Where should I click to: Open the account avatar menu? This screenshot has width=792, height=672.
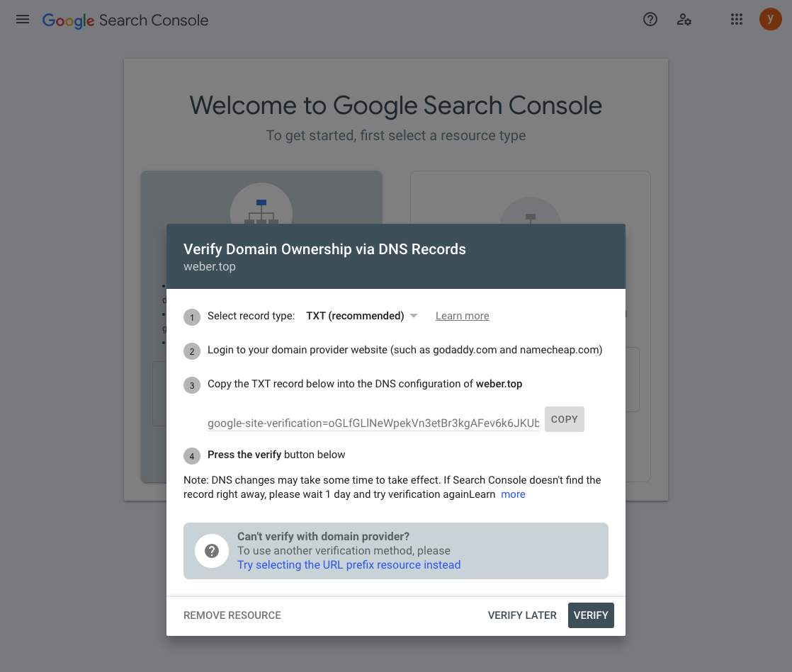pos(770,19)
